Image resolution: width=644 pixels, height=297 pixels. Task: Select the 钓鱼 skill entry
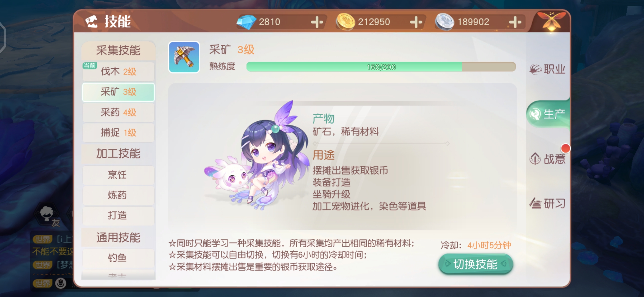pos(118,258)
